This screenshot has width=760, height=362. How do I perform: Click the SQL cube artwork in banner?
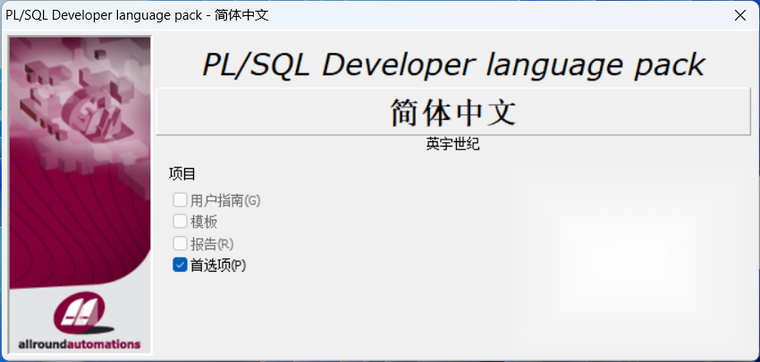click(x=93, y=110)
